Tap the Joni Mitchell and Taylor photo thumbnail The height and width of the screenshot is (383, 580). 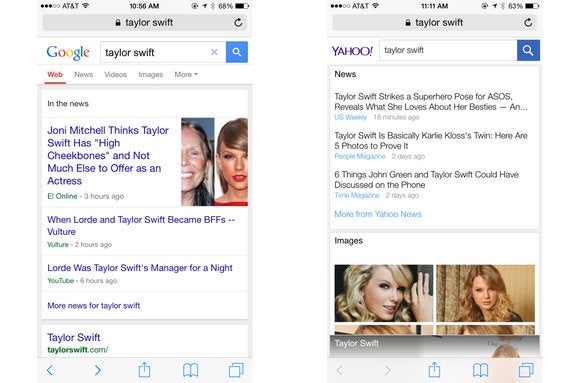pos(215,162)
